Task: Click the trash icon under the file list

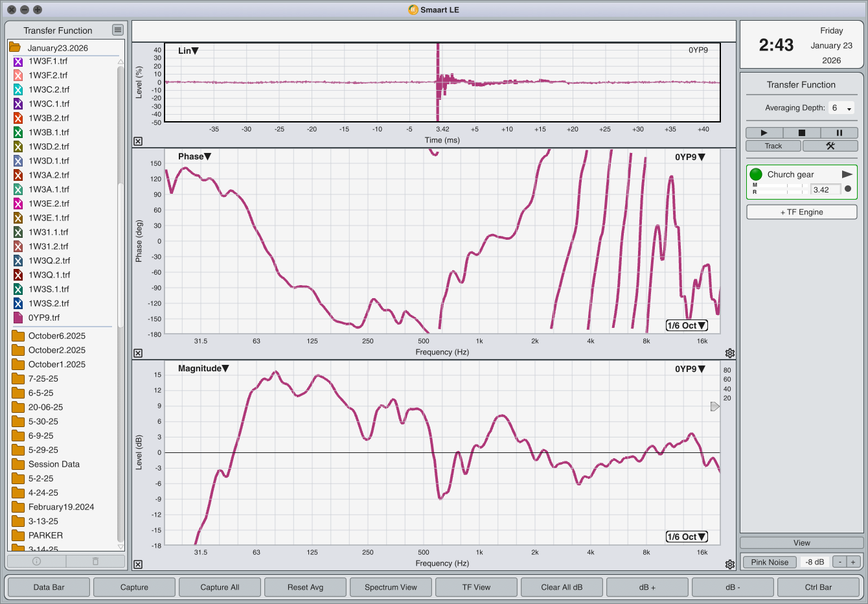Action: pos(95,561)
